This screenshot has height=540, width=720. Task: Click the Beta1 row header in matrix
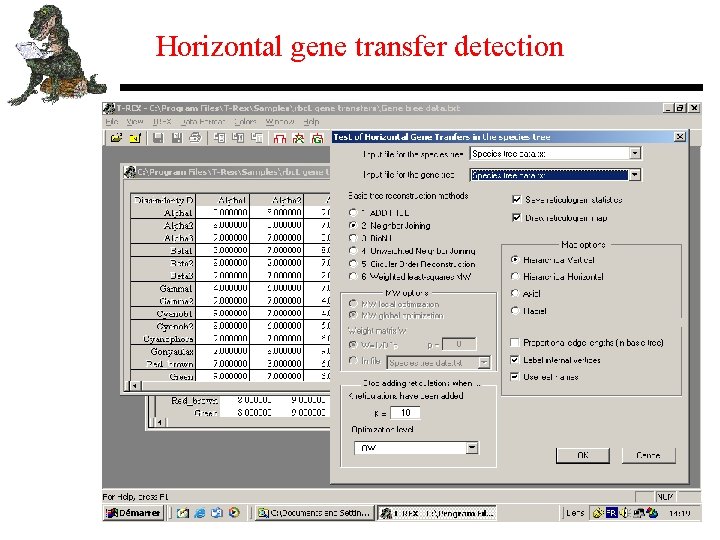pyautogui.click(x=163, y=251)
